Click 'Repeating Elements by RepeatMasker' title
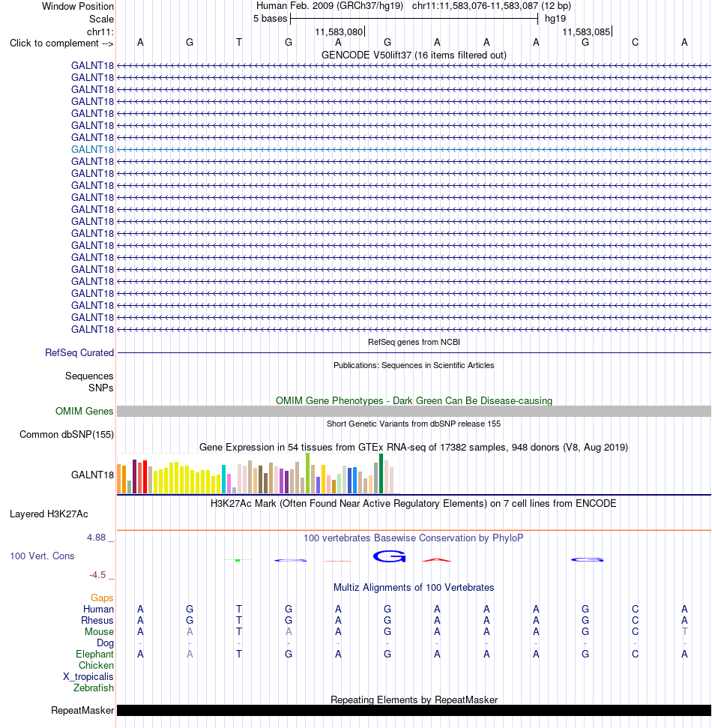The image size is (712, 728). [414, 700]
